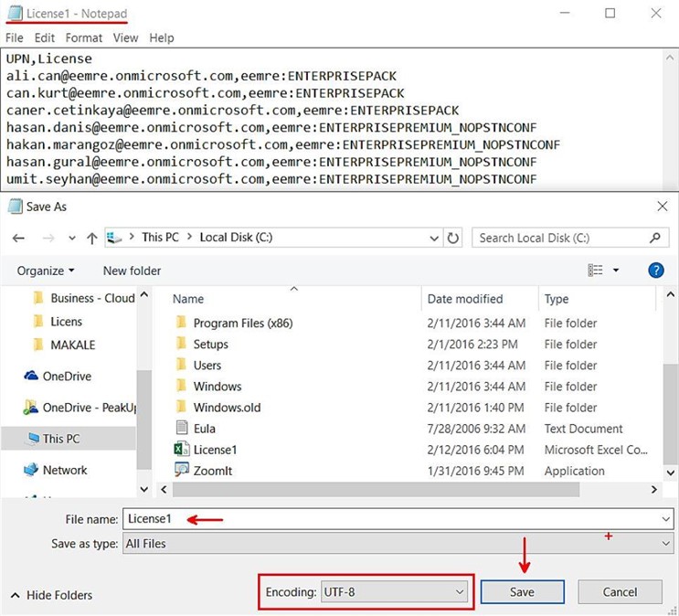Select Network in navigation pane
The height and width of the screenshot is (616, 679).
[55, 470]
